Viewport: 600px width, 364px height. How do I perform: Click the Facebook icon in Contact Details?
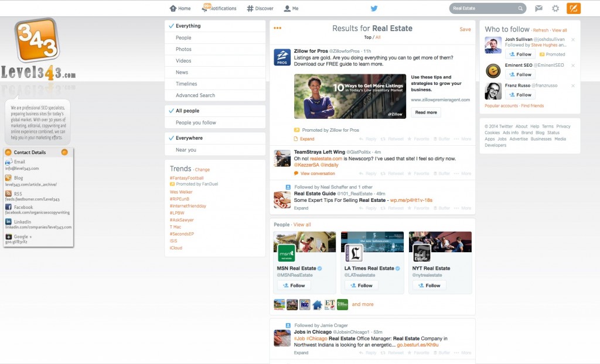(8, 207)
